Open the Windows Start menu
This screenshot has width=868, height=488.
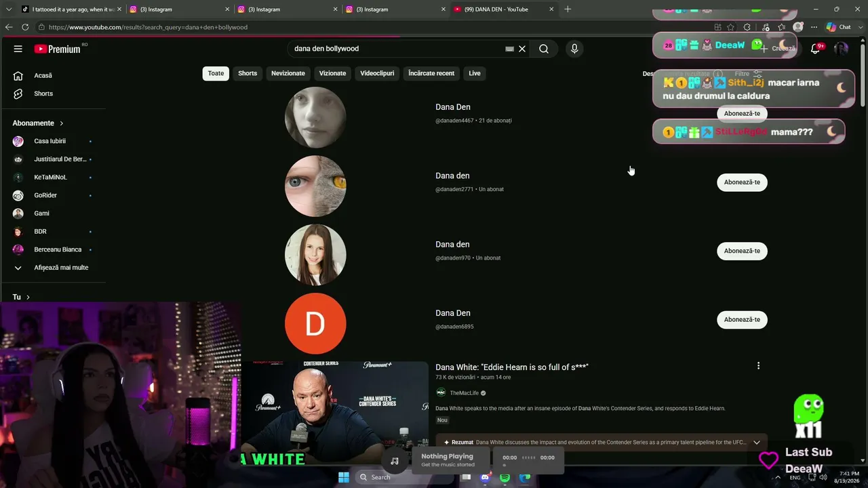click(344, 477)
